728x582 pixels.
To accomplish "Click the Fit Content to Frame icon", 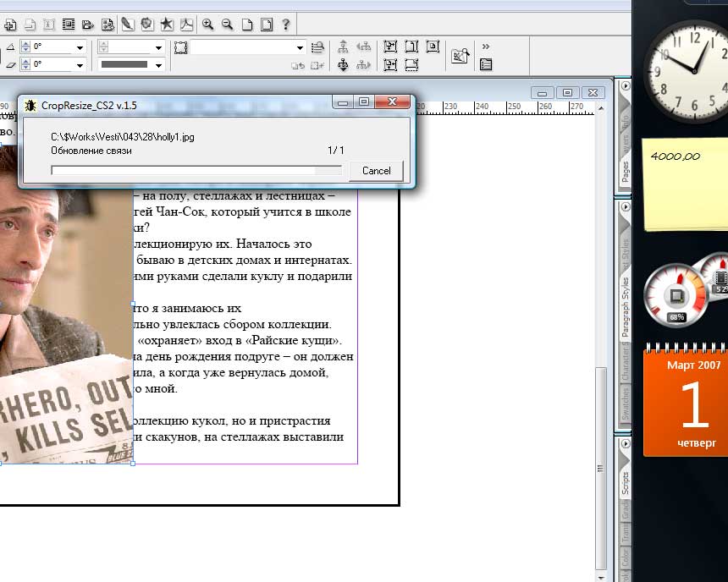I will 390,47.
